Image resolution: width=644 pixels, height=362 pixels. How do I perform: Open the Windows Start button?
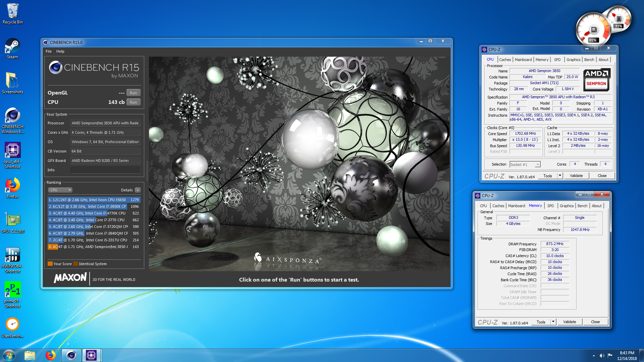pyautogui.click(x=9, y=355)
